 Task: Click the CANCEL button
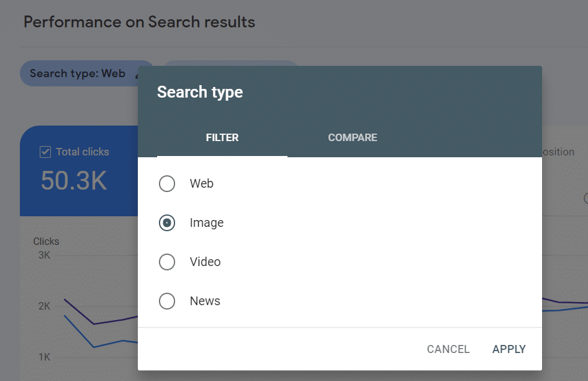448,349
